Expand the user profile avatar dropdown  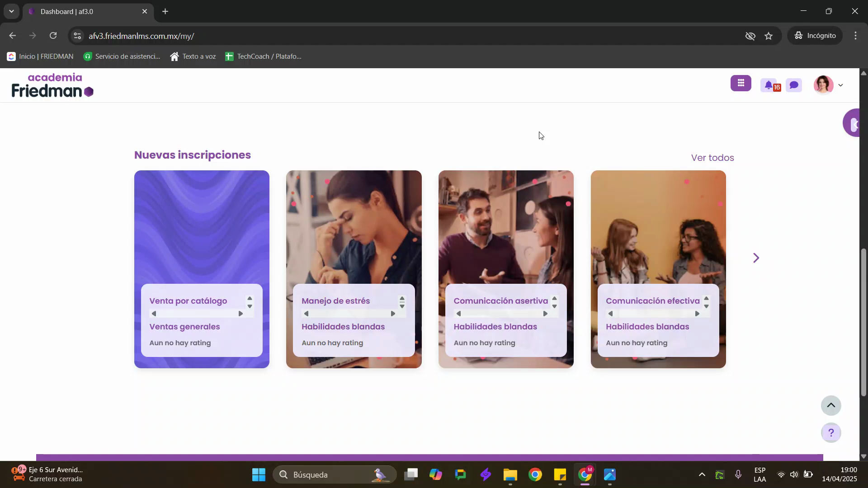click(x=829, y=85)
